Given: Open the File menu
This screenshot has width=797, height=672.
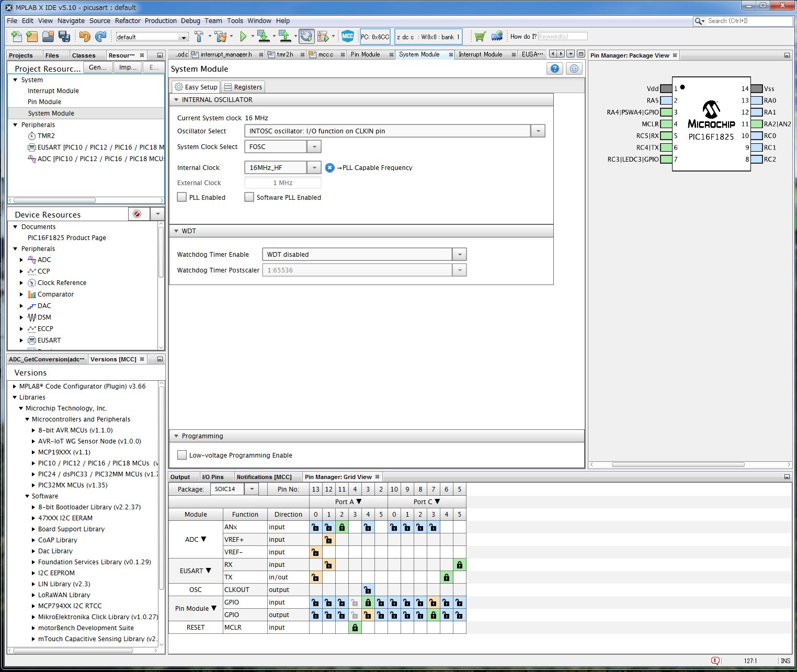Looking at the screenshot, I should pyautogui.click(x=12, y=20).
